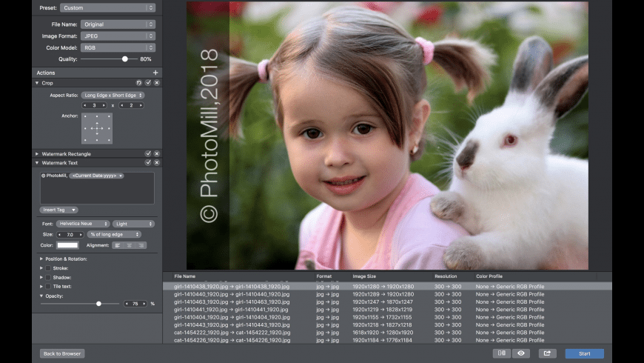Enable the Shadow checkbox
Screen dimensions: 644x363
(x=48, y=278)
